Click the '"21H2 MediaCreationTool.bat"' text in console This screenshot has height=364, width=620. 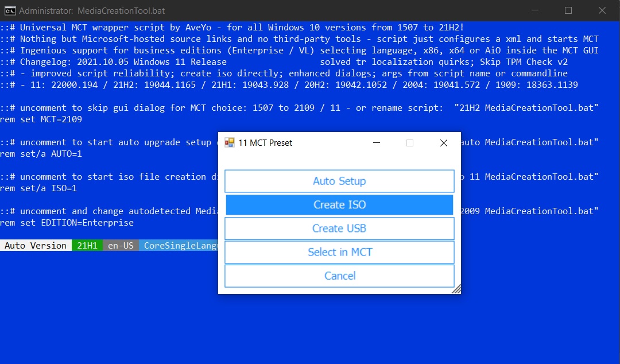[526, 107]
